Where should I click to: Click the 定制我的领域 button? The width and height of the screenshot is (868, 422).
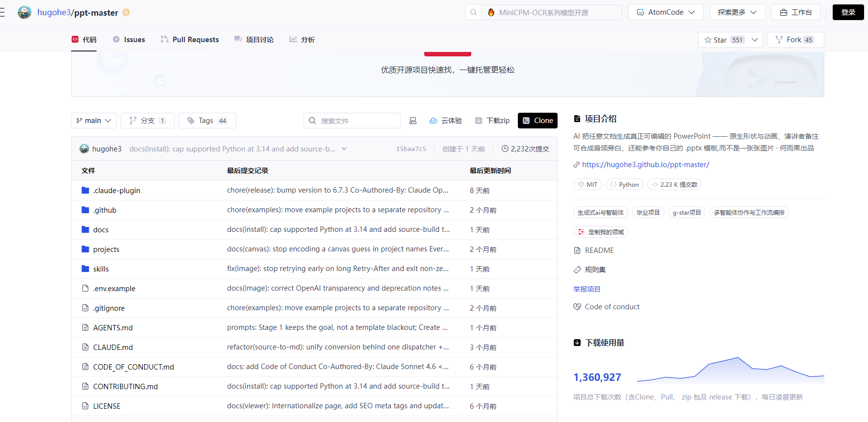pyautogui.click(x=601, y=232)
